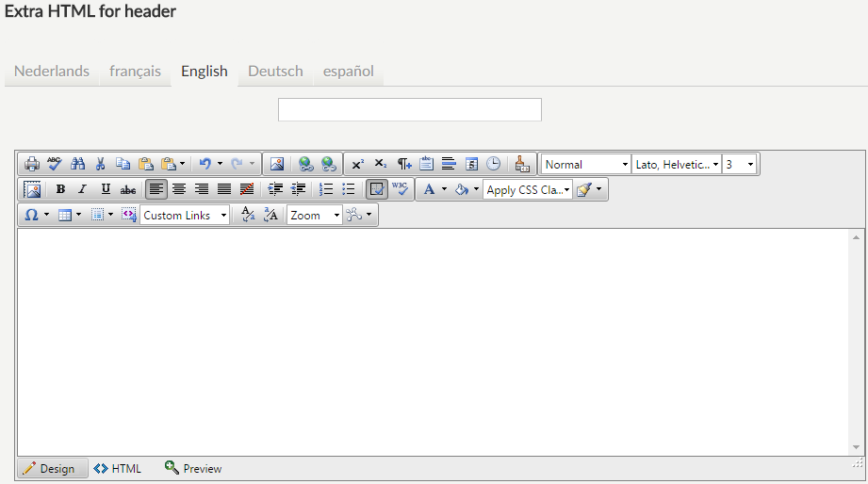Click the empty text field above editor
The width and height of the screenshot is (868, 484).
tap(409, 109)
